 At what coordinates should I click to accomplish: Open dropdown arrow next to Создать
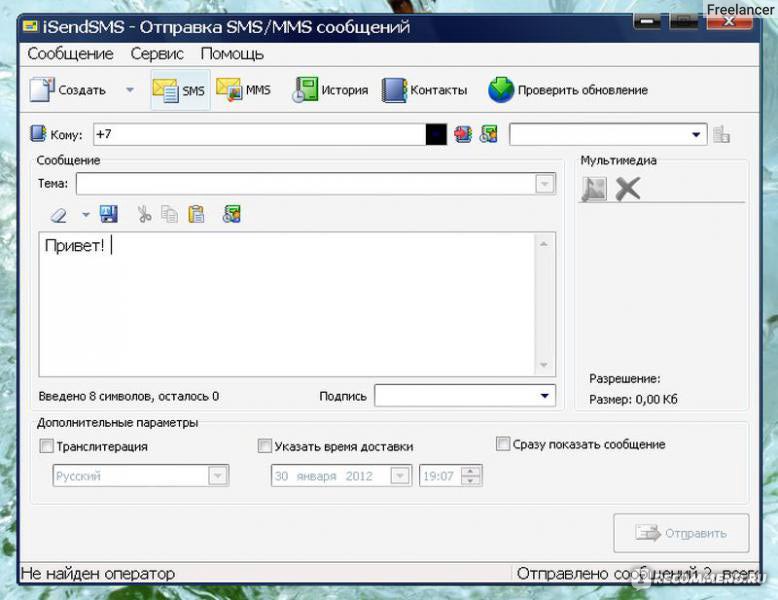[129, 90]
